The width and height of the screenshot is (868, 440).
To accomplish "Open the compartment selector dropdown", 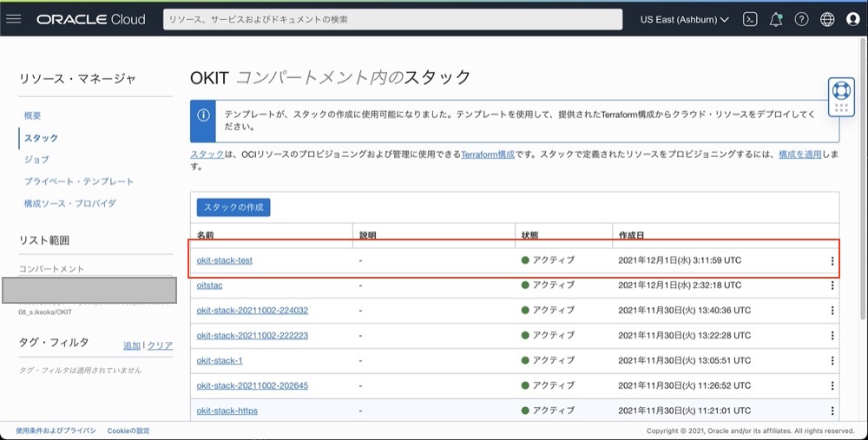I will click(89, 290).
